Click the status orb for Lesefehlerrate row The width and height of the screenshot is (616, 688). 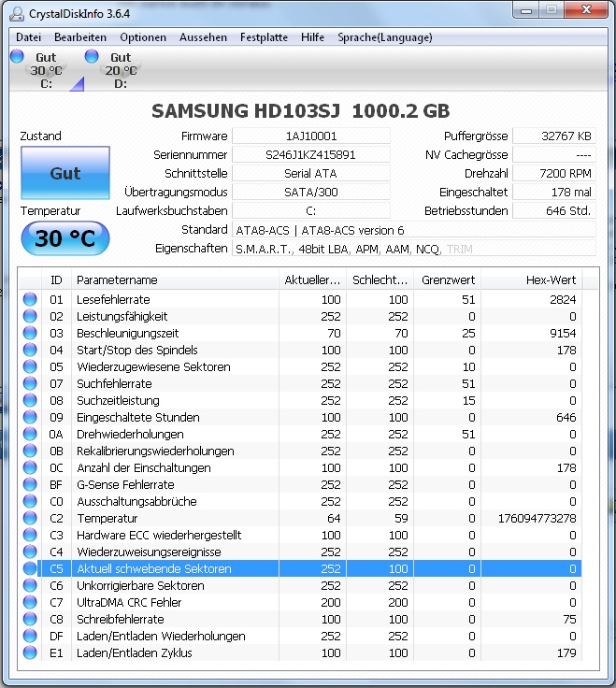point(30,299)
